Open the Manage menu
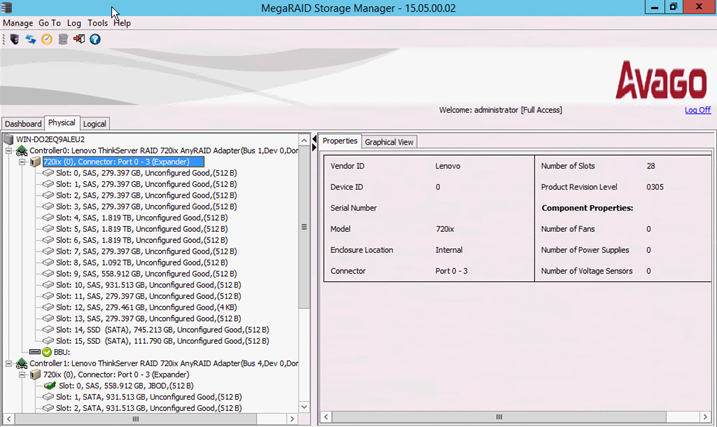The image size is (717, 427). tap(18, 23)
